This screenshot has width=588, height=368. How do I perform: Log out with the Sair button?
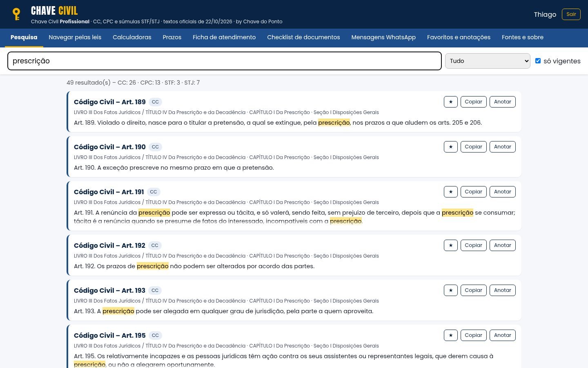coord(571,14)
